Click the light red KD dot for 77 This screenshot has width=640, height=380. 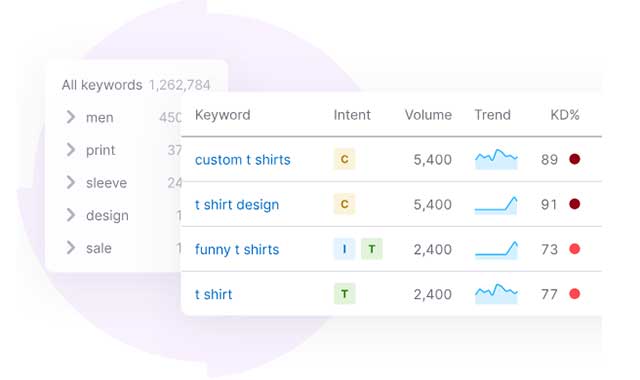coord(575,294)
